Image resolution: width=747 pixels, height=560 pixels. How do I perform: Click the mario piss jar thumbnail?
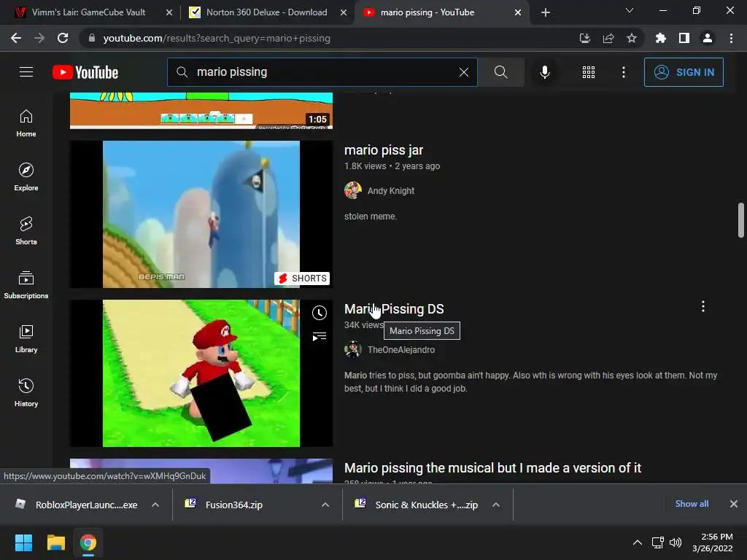(201, 214)
